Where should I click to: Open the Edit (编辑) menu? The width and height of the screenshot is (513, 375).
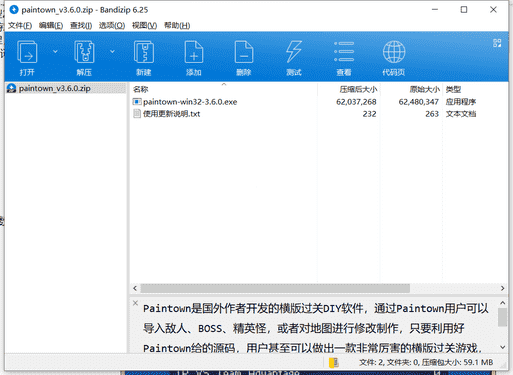(51, 26)
